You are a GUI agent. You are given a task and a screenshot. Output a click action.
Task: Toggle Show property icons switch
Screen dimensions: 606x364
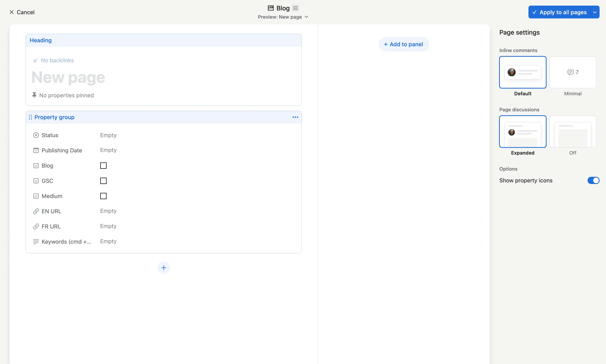(593, 180)
